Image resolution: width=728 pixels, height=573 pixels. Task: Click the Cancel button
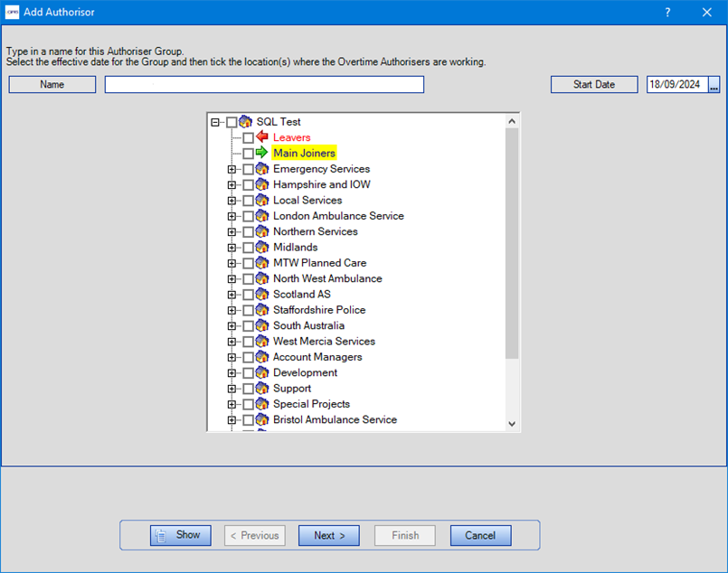480,535
